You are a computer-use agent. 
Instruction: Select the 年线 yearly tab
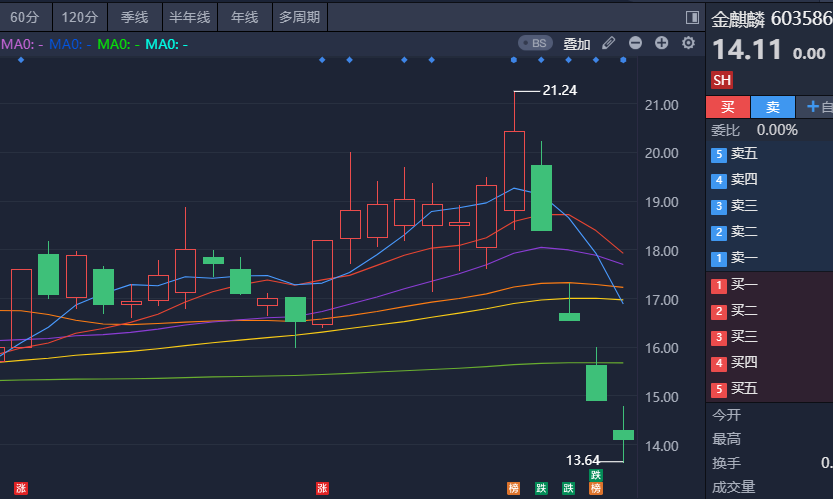click(x=245, y=17)
